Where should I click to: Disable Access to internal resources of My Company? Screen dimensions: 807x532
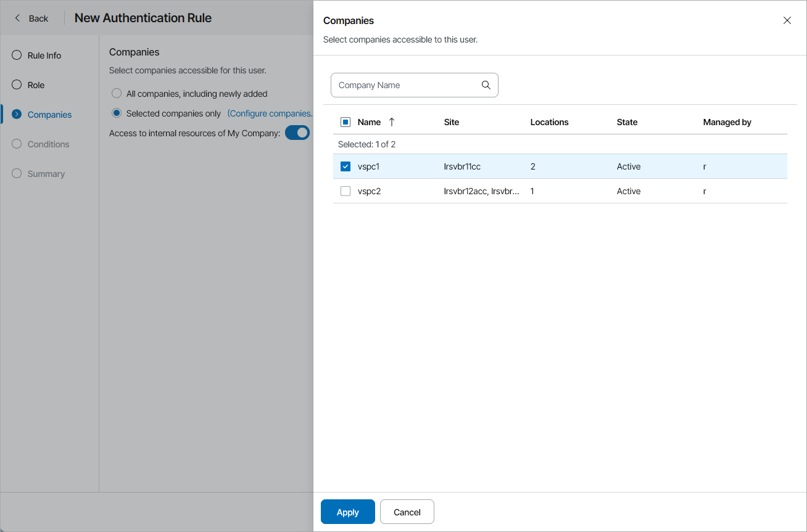click(297, 133)
